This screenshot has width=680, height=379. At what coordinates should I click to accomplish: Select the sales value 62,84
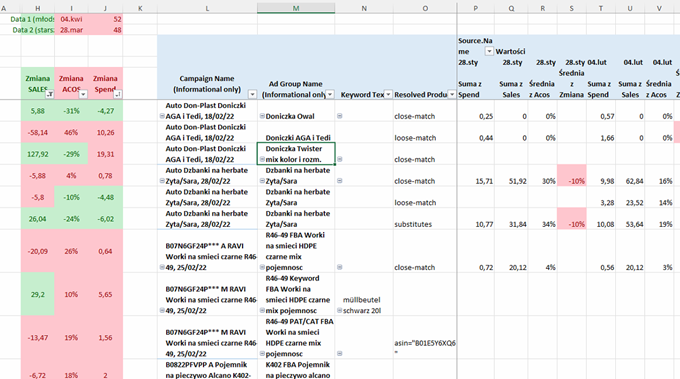tap(630, 176)
